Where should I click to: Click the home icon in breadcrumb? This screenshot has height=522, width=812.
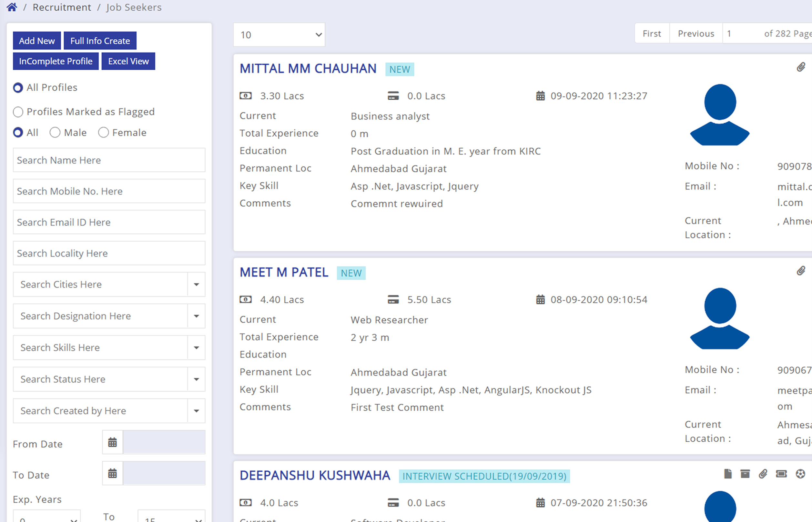(12, 7)
